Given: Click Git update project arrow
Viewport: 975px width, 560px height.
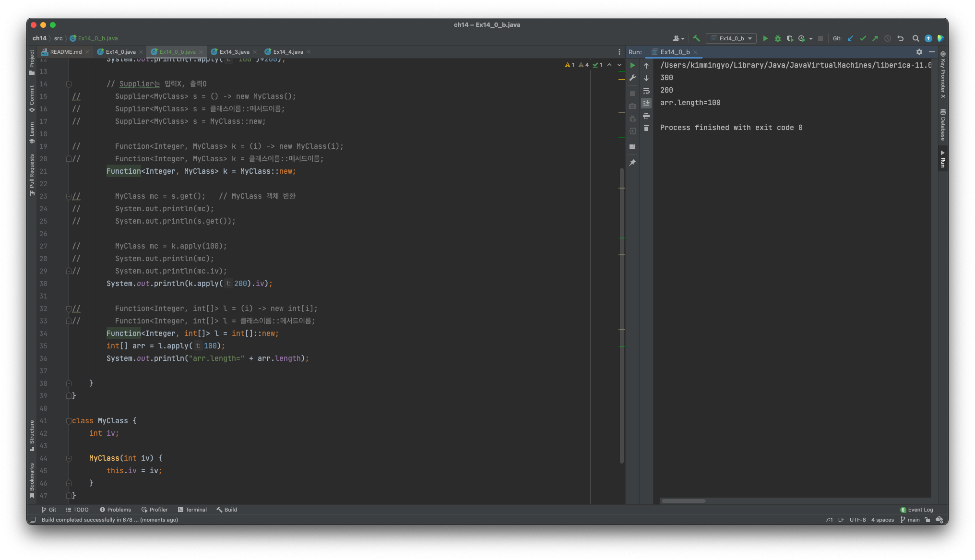Looking at the screenshot, I should click(x=850, y=38).
